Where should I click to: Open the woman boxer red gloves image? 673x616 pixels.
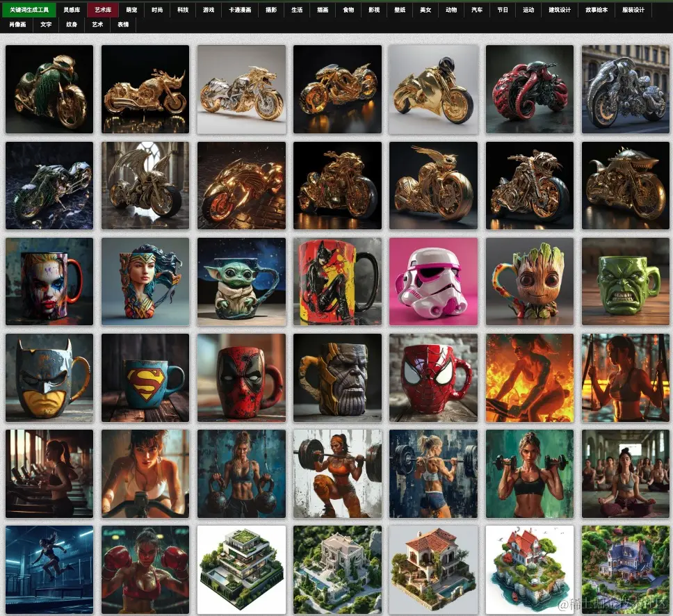[145, 570]
